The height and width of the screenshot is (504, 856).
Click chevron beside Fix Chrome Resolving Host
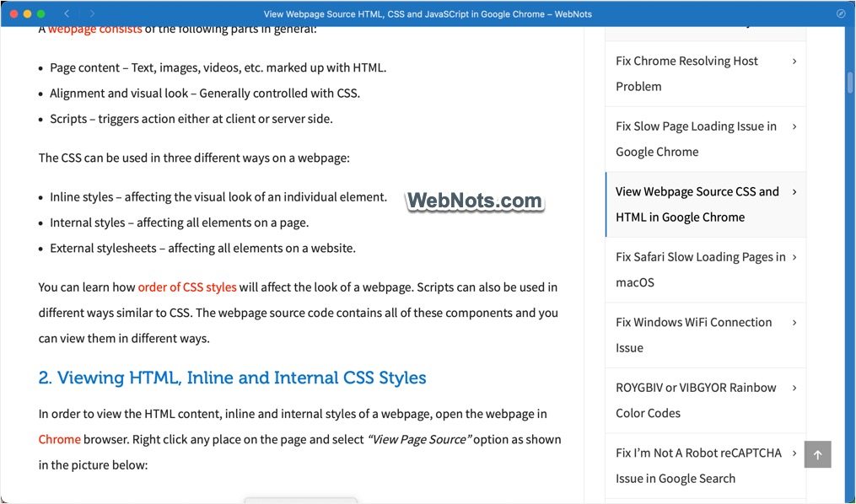pos(794,61)
